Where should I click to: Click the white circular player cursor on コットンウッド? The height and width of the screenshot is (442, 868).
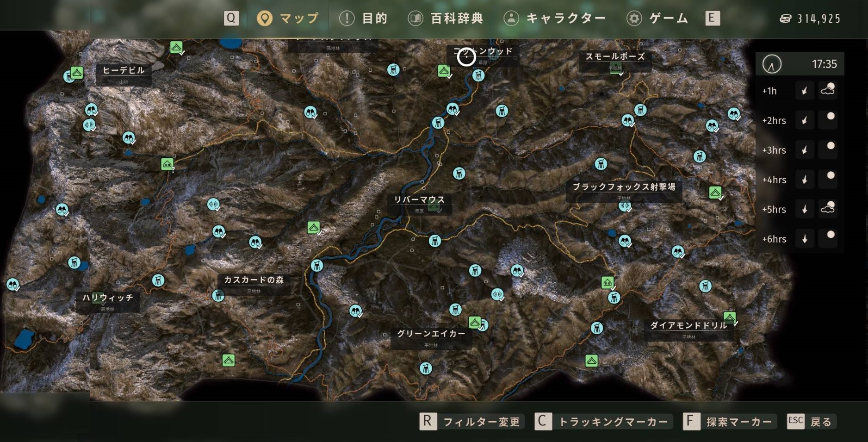coord(466,57)
